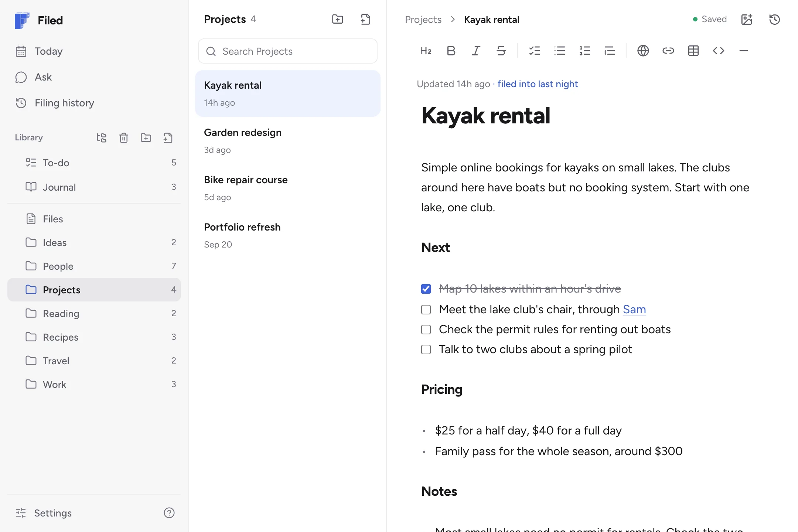
Task: Open the Journal
Action: [x=94, y=187]
